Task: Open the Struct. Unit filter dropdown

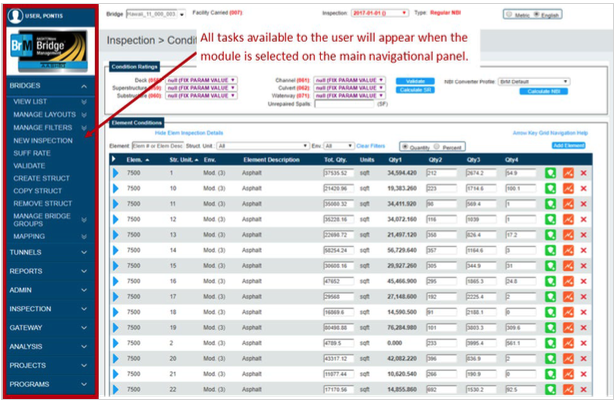Action: (x=262, y=146)
